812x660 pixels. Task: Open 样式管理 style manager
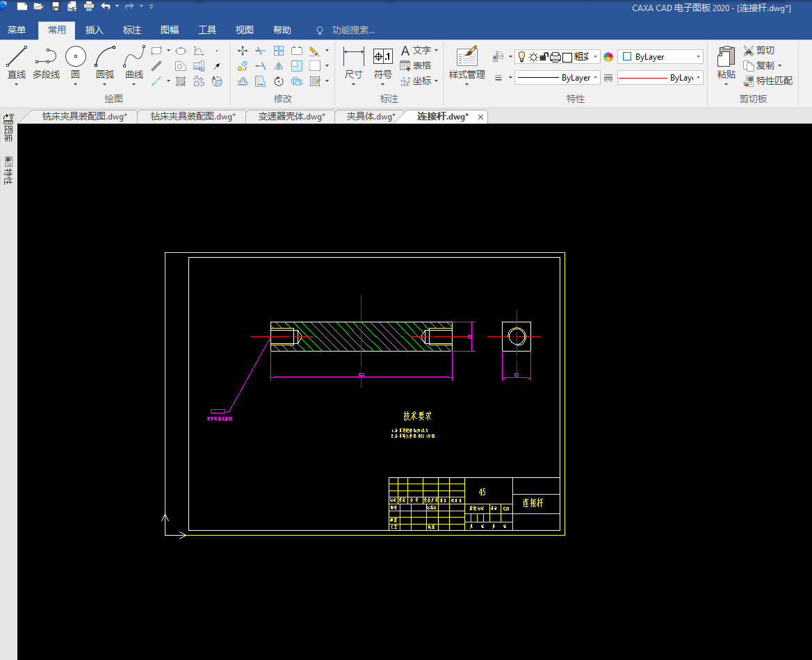tap(467, 62)
